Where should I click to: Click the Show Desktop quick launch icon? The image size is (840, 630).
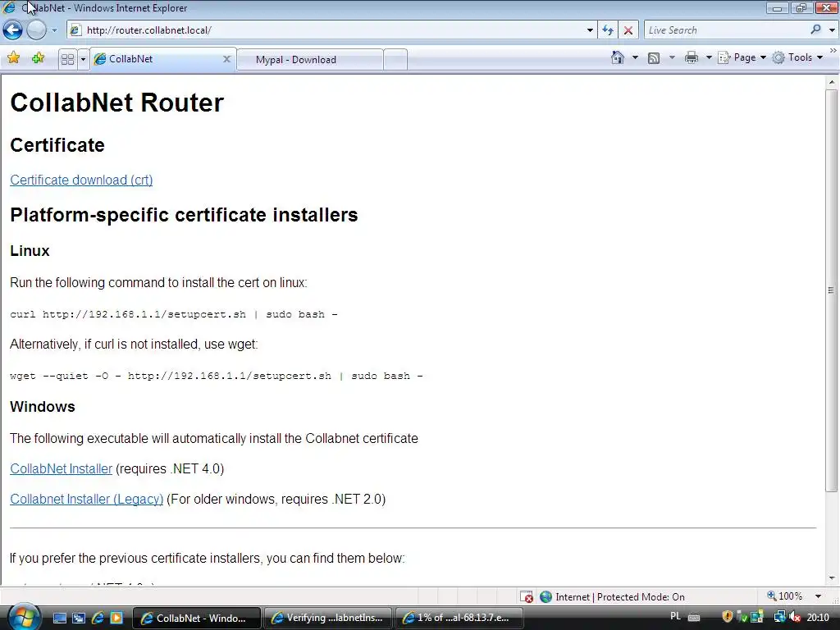pos(59,618)
